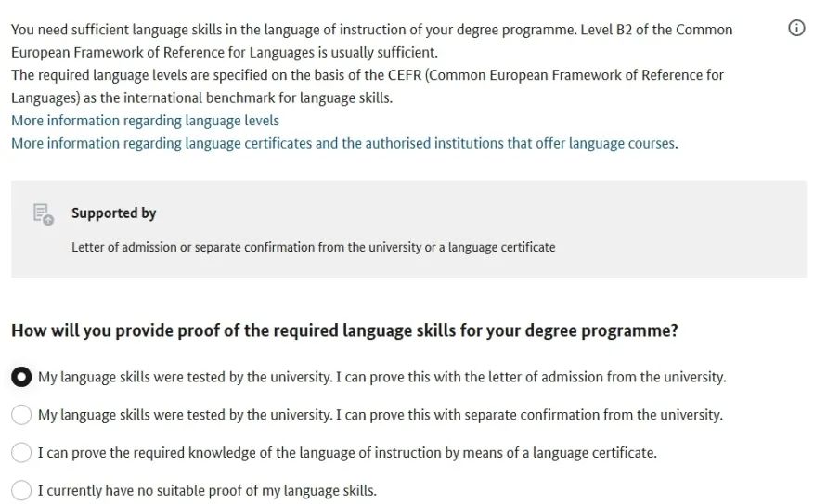
Task: Click the 'The required language levels are specified' sentence
Action: tap(367, 86)
